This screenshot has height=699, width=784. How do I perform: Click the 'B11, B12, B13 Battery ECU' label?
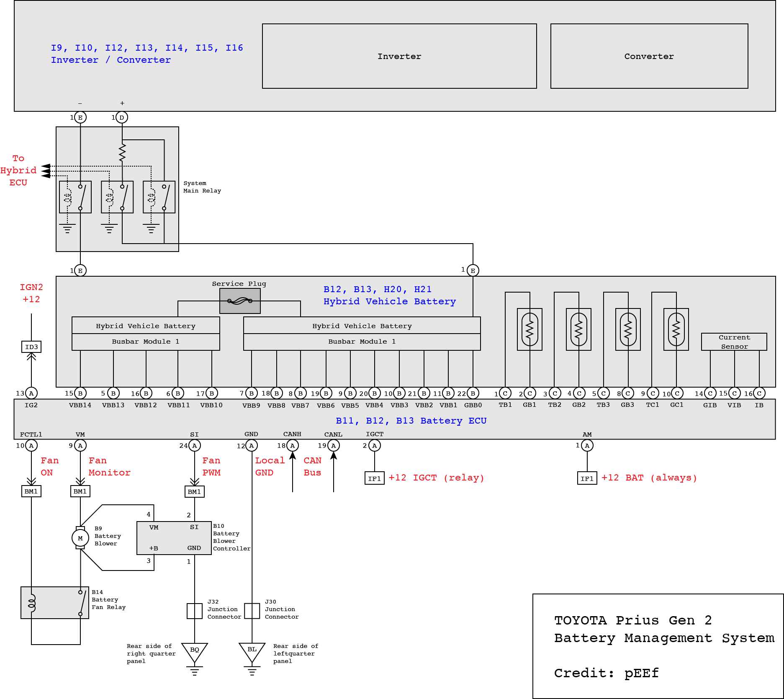pyautogui.click(x=411, y=421)
